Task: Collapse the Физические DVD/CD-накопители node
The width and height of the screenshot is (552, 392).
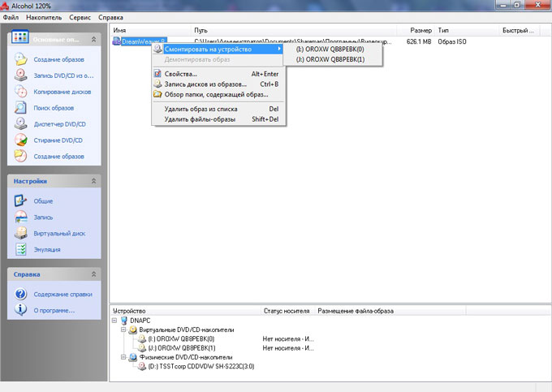Action: pyautogui.click(x=123, y=357)
